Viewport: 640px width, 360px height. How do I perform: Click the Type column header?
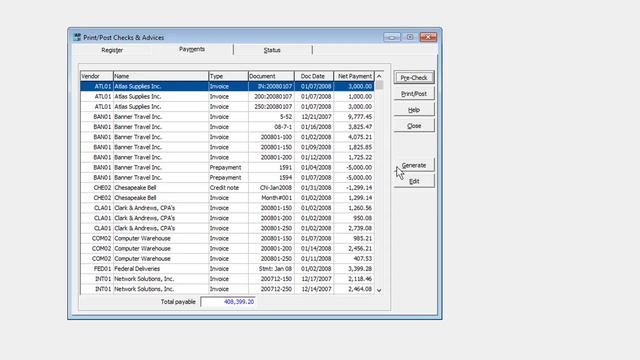(228, 76)
